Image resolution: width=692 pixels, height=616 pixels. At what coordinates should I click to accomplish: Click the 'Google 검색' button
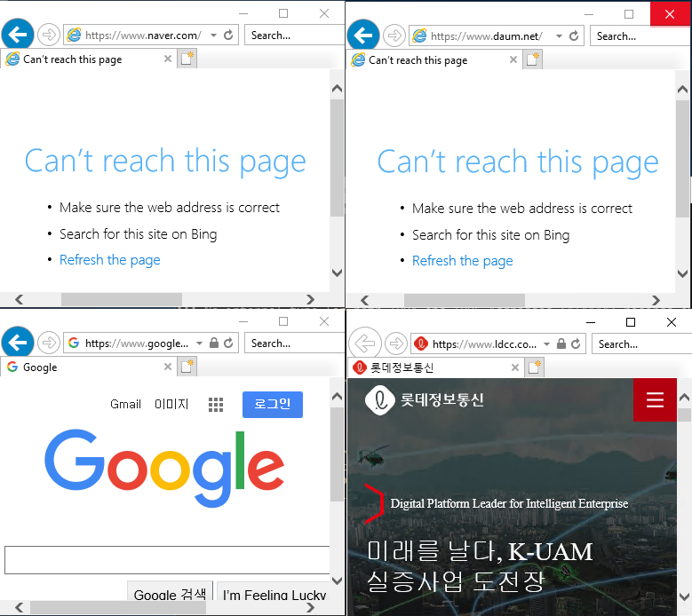[x=170, y=591]
